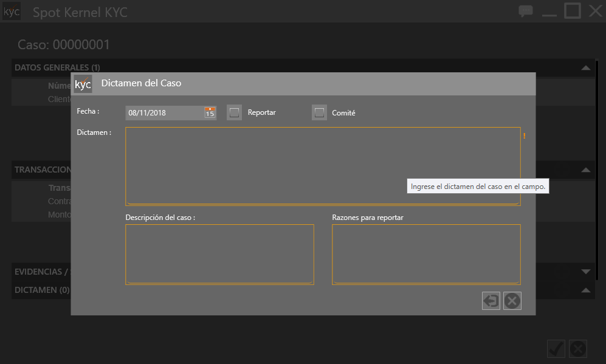Click the orange validation warning mark
The image size is (606, 364).
point(524,136)
